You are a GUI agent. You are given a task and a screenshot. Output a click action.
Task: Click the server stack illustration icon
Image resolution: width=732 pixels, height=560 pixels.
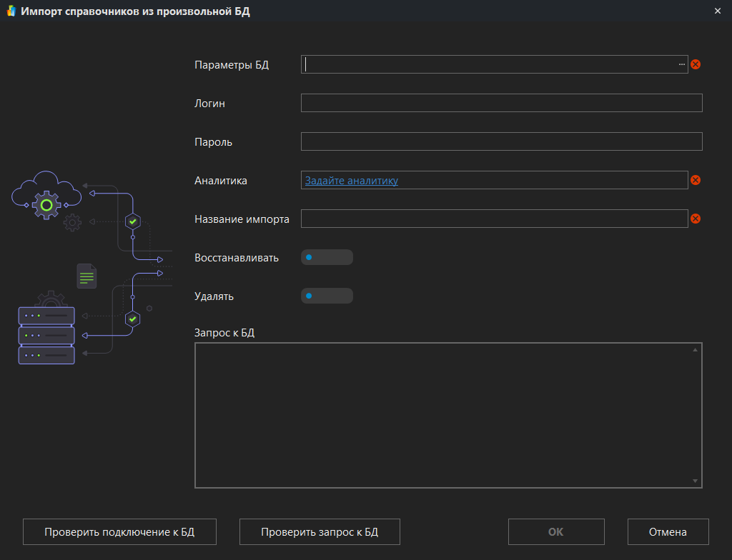[x=46, y=334]
